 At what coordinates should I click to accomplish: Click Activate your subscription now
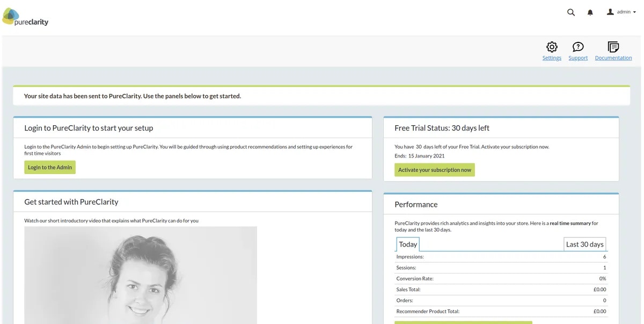click(x=435, y=170)
